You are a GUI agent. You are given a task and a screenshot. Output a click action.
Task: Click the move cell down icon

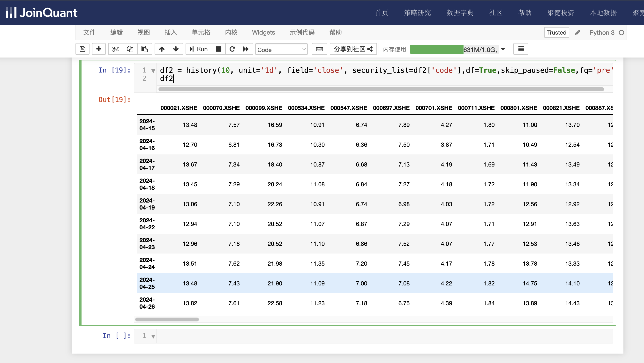coord(176,49)
